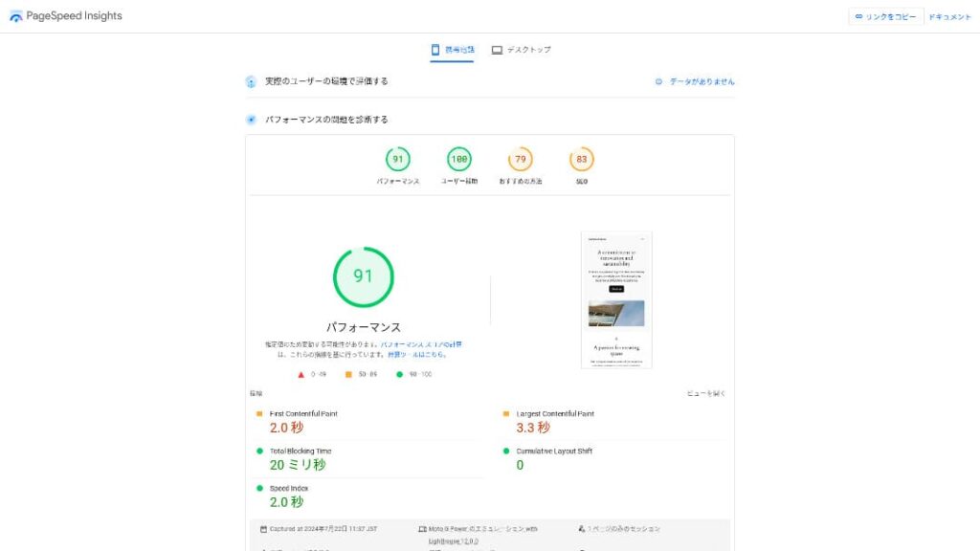
Task: Click the First Contentful Paint label
Action: (x=303, y=413)
